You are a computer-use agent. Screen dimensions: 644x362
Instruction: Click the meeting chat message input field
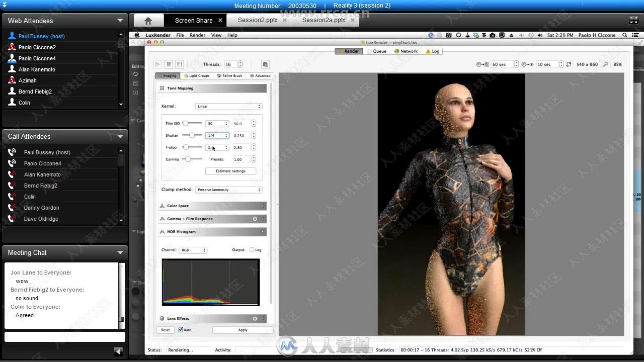tap(65, 336)
